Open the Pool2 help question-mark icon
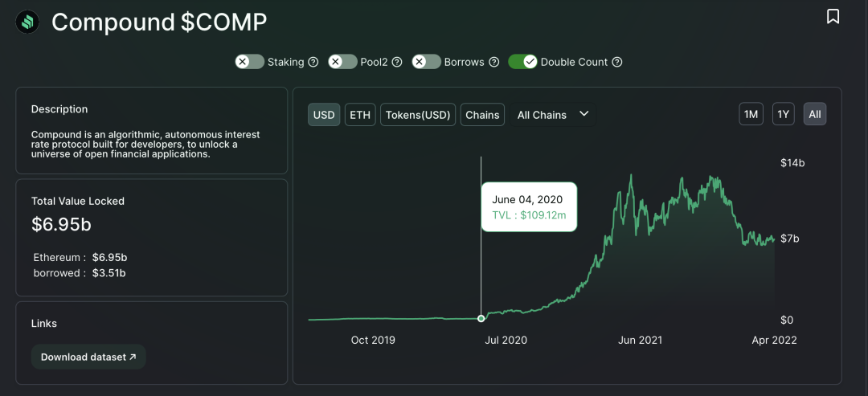The width and height of the screenshot is (868, 396). pyautogui.click(x=396, y=62)
